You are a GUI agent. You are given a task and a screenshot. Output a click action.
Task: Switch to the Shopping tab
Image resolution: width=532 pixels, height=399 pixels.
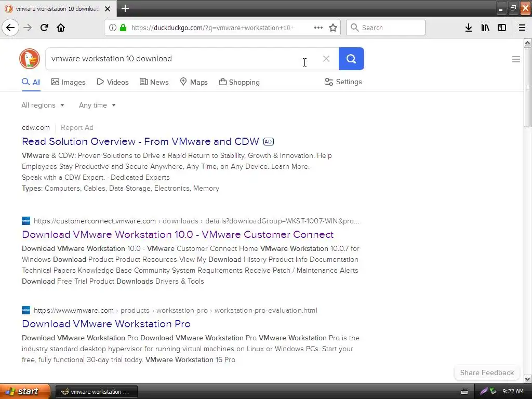[x=239, y=82]
